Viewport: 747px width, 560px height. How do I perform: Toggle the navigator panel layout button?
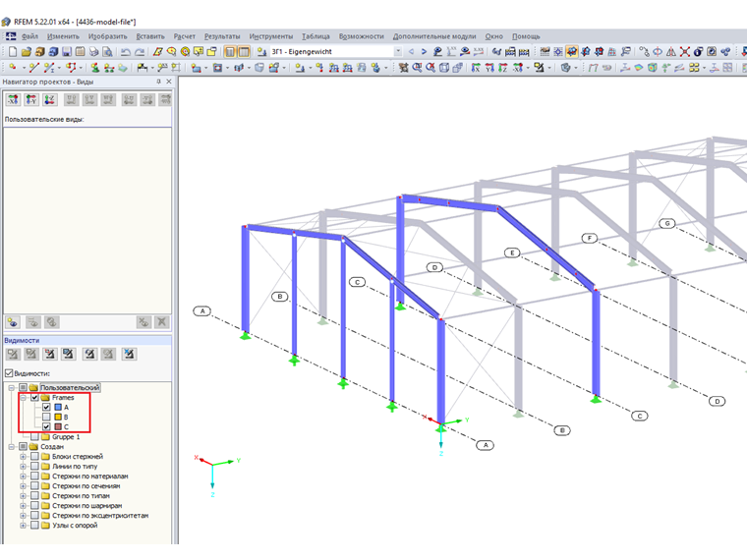[x=230, y=51]
